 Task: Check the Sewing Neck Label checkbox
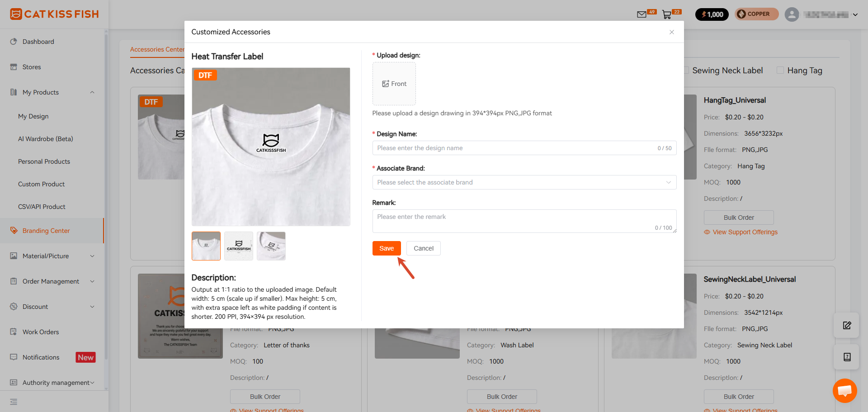click(686, 70)
